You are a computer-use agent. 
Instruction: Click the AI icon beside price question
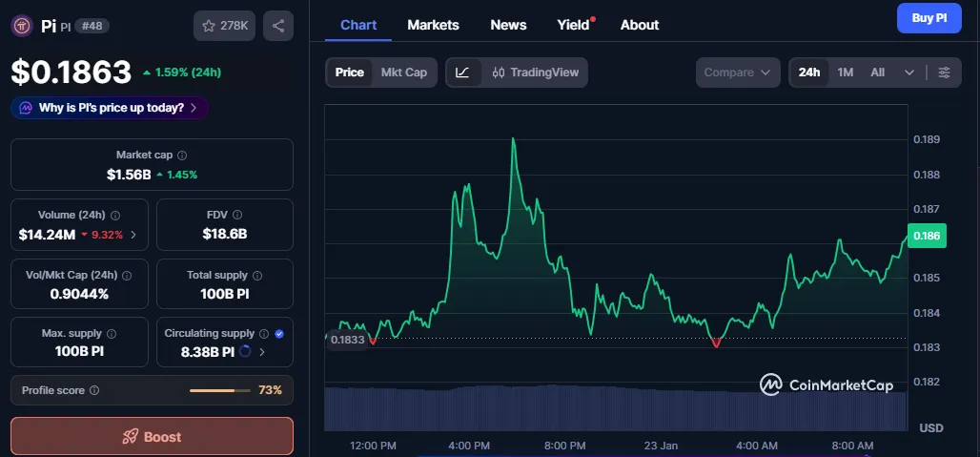pos(26,108)
